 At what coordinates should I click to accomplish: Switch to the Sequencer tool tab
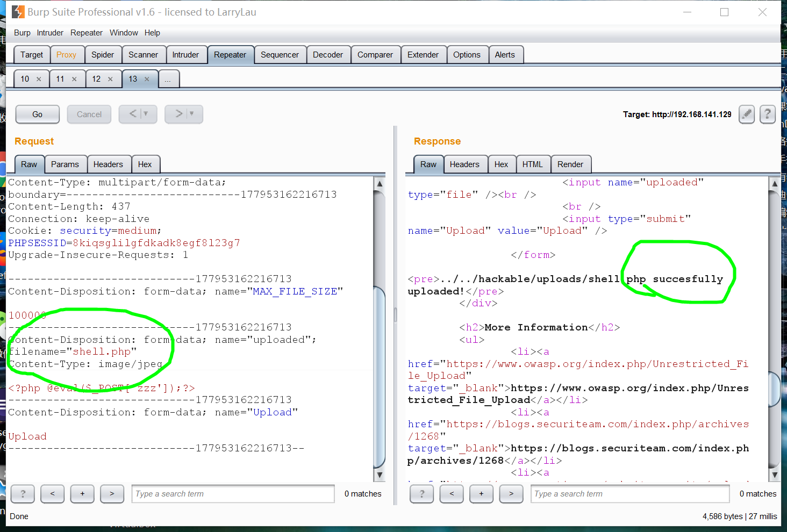[280, 55]
